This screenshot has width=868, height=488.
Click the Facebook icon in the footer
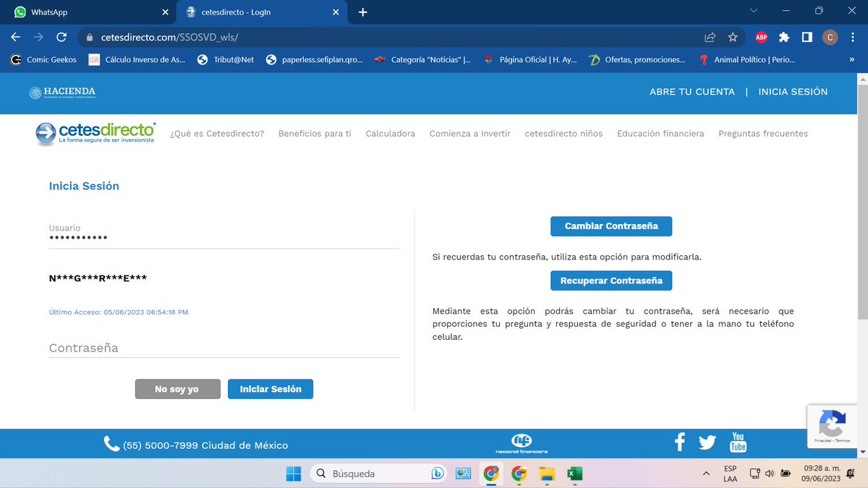(x=679, y=442)
